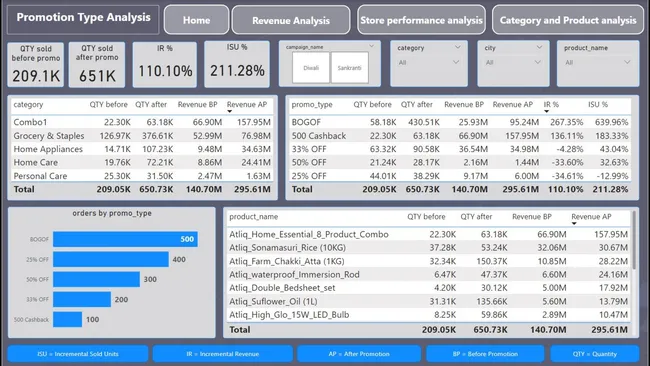Select Atliq_Sonamasuri_Rice (10KG) row

tap(428, 247)
